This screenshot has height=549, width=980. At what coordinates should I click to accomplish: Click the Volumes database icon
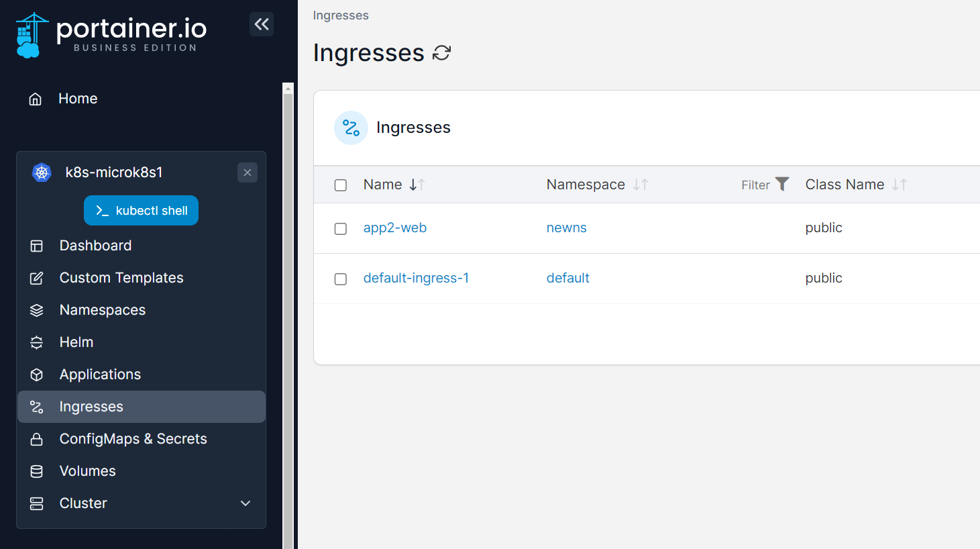(37, 471)
